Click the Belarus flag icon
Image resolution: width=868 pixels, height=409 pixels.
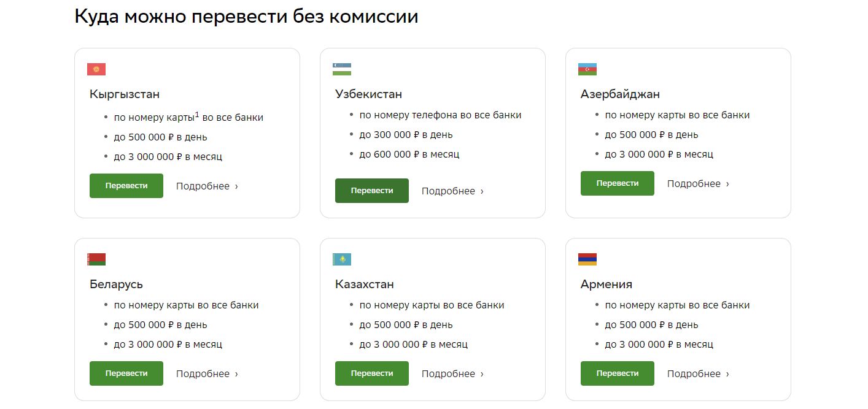point(96,259)
